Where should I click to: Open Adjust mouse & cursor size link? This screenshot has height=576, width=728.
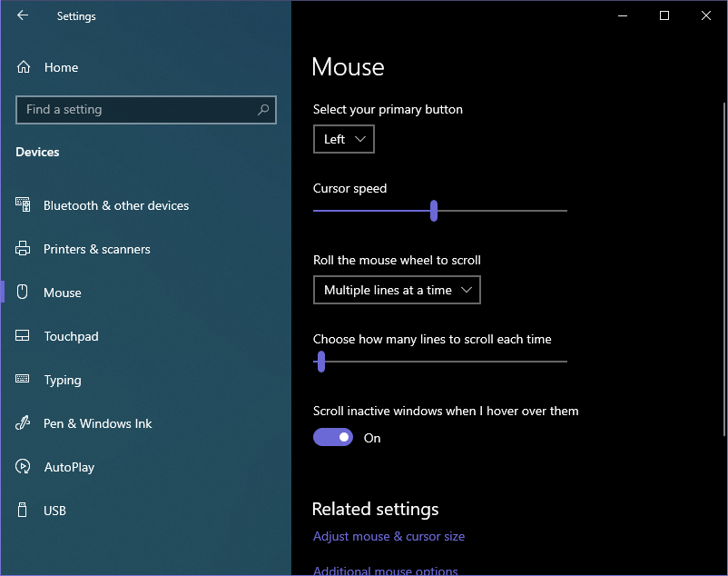pyautogui.click(x=389, y=536)
